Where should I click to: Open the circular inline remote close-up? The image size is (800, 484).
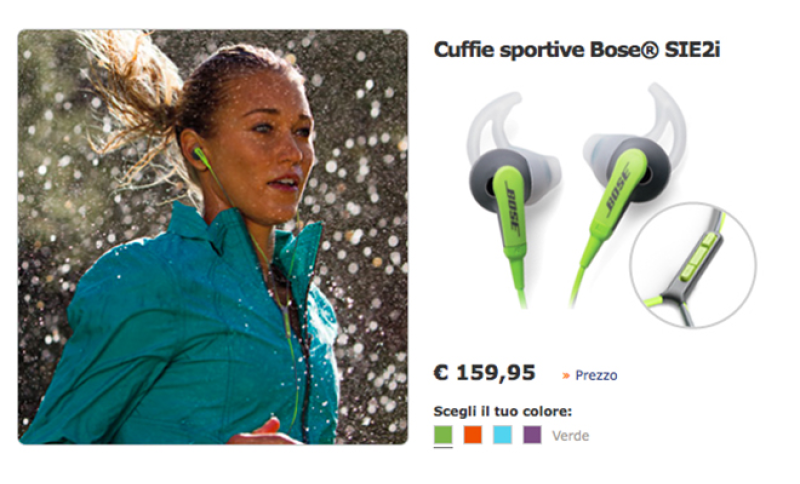693,265
